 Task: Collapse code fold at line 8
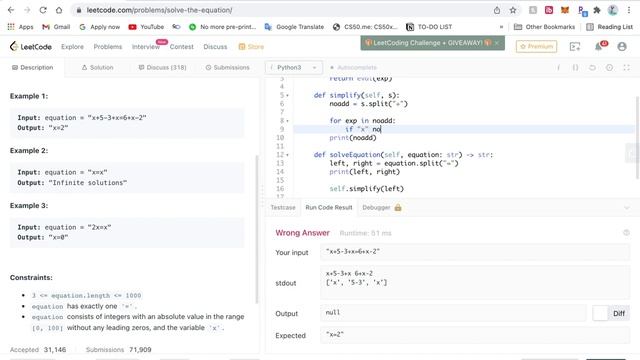[x=287, y=121]
